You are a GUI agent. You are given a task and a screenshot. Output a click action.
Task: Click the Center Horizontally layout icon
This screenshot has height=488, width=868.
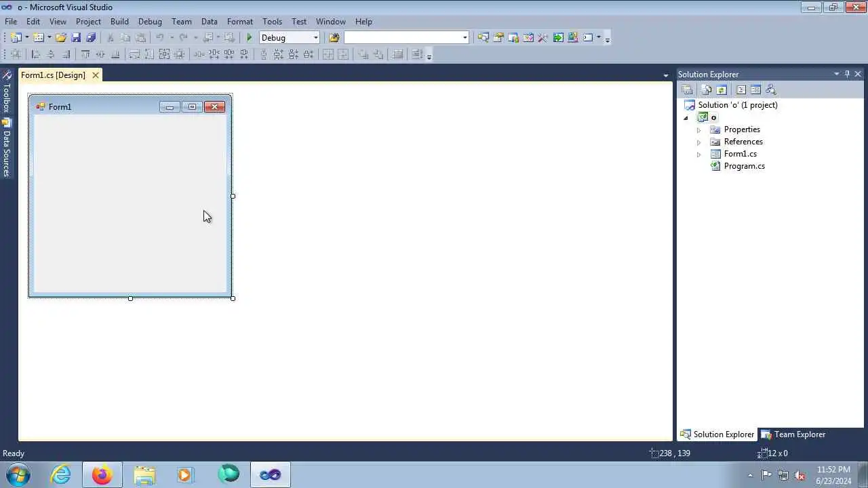point(328,54)
